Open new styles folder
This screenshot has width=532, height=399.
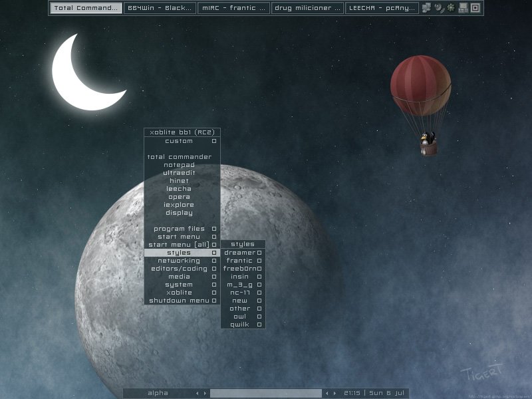coord(243,301)
